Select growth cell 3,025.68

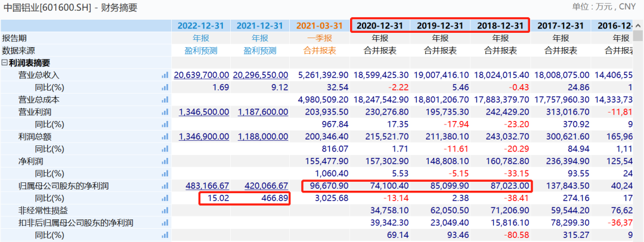tap(332, 198)
